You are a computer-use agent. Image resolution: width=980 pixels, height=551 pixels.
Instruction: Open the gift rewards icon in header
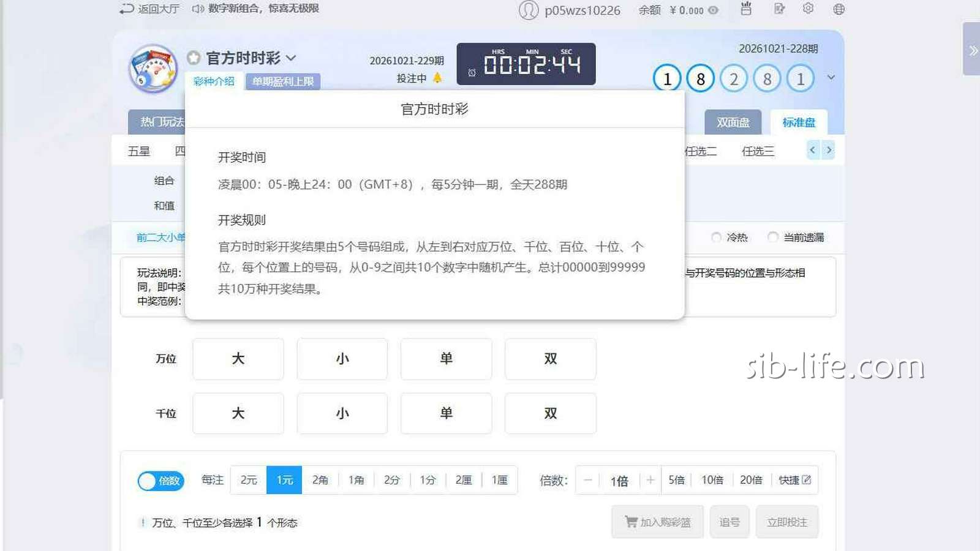coord(745,9)
